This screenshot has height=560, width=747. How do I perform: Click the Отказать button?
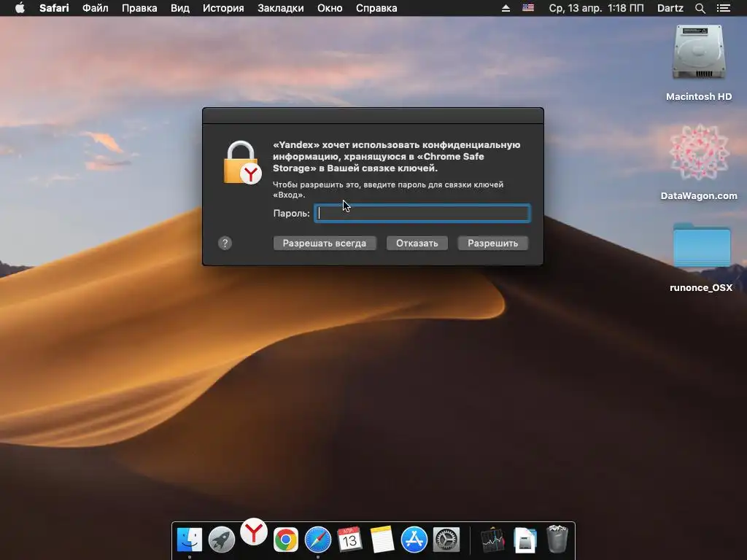[417, 244]
